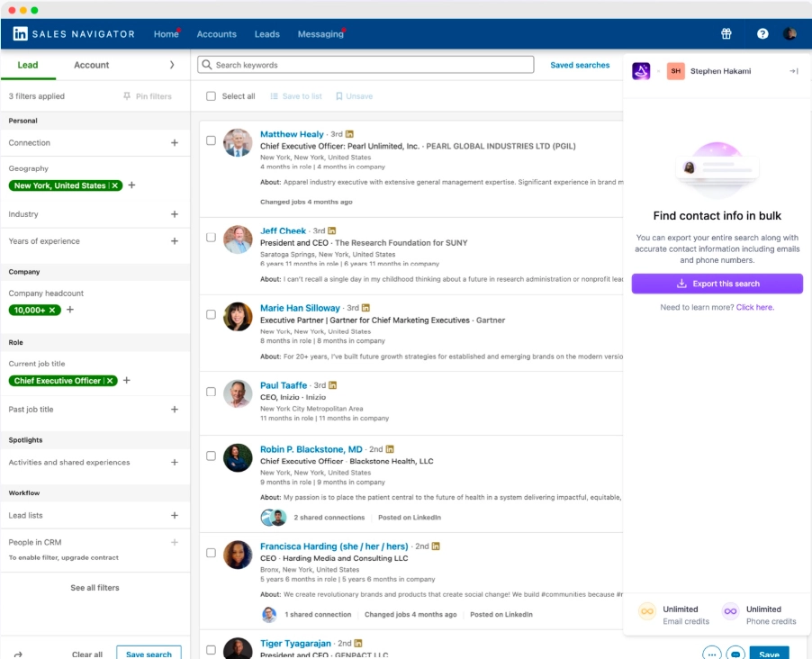
Task: Check the Select all checkbox
Action: 211,95
